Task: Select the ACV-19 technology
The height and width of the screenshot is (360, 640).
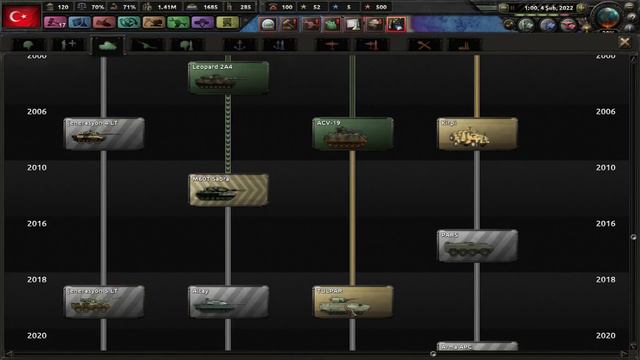Action: coord(353,134)
